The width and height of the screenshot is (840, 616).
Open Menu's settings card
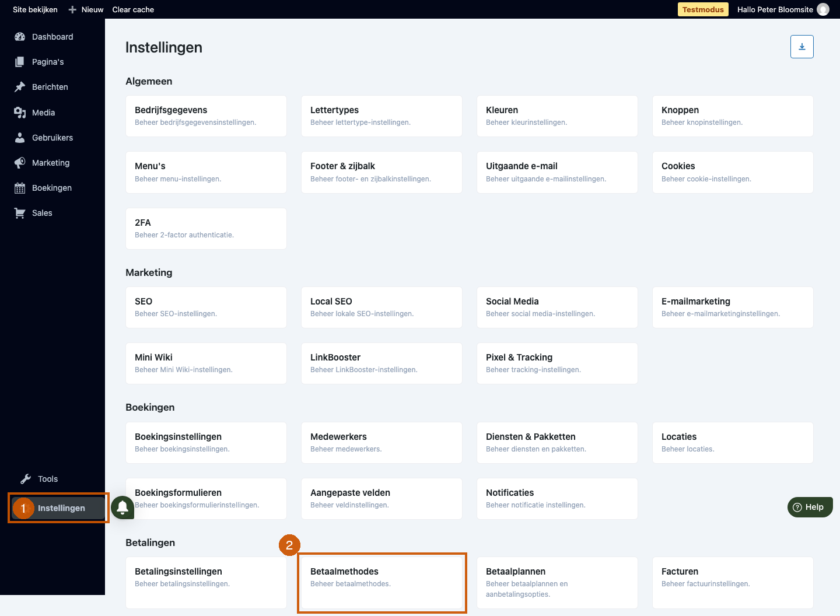point(206,172)
